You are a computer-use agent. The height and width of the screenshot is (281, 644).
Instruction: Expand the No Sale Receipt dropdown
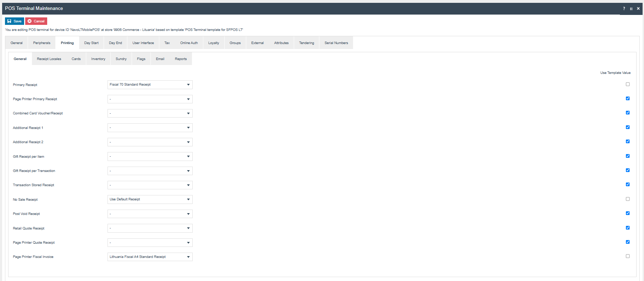150,199
